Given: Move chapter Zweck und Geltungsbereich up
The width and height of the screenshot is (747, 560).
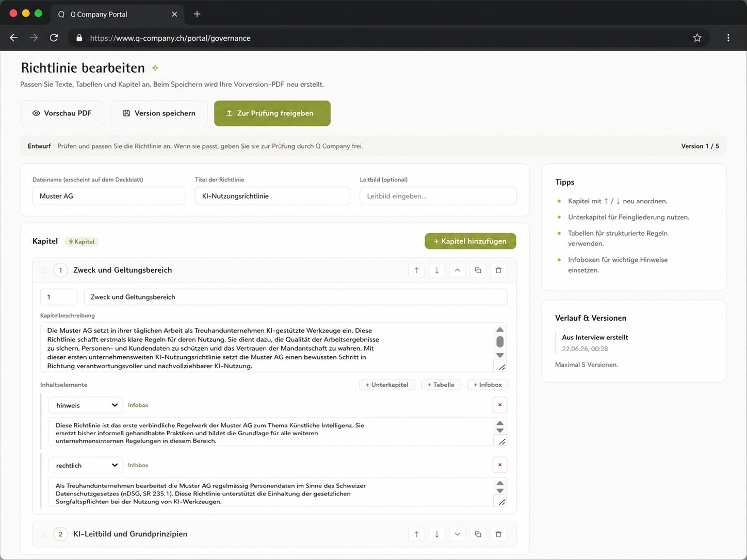Looking at the screenshot, I should pos(416,270).
